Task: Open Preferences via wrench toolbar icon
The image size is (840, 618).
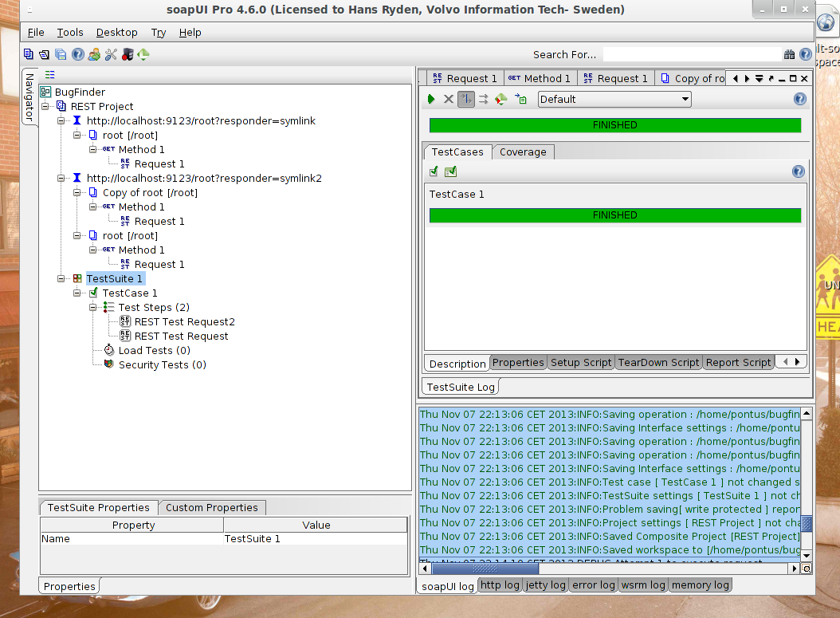Action: pyautogui.click(x=110, y=54)
